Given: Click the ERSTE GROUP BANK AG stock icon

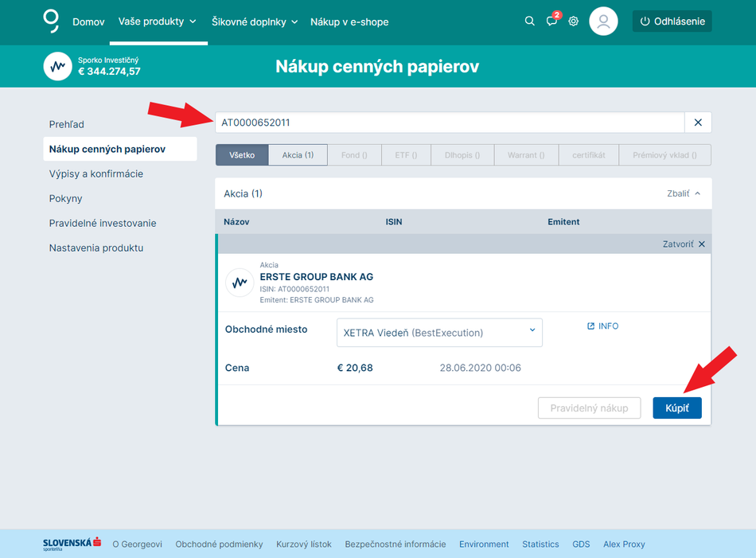Looking at the screenshot, I should [240, 282].
